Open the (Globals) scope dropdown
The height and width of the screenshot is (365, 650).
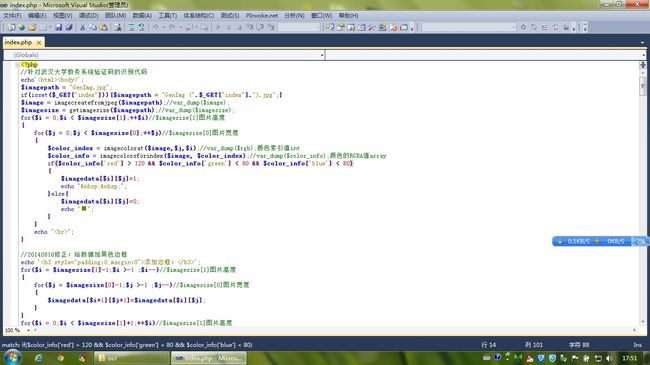click(164, 55)
